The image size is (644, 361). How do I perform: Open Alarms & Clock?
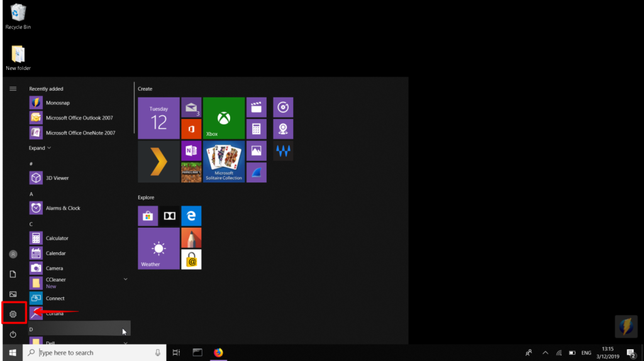80,208
